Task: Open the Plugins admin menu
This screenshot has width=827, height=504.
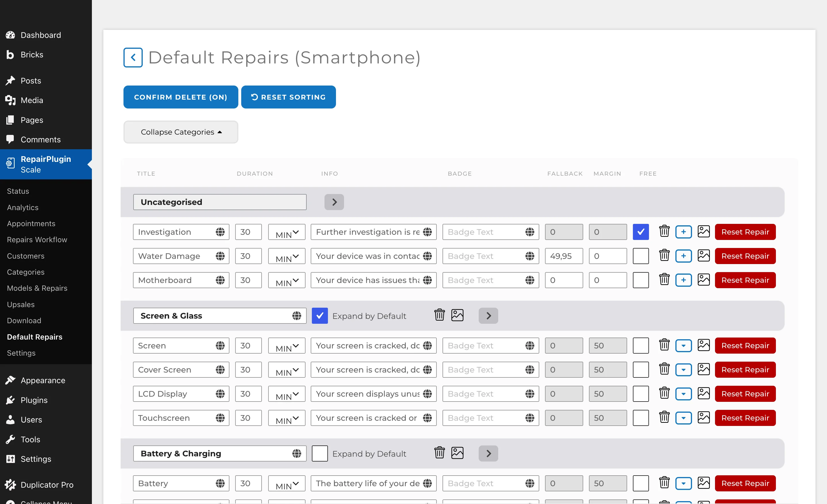Action: click(x=34, y=400)
